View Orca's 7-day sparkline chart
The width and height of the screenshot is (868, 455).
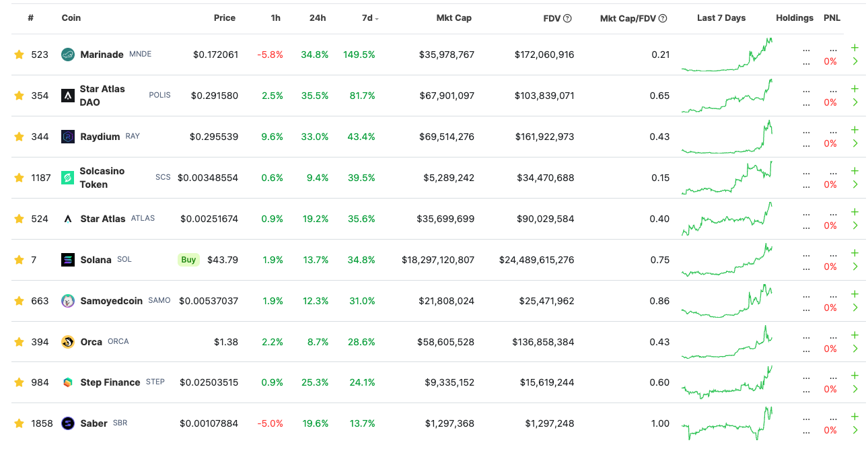726,342
